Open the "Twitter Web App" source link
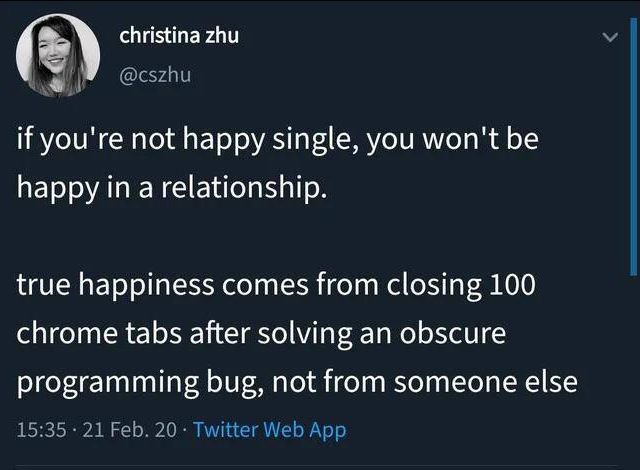Image resolution: width=640 pixels, height=470 pixels. [269, 430]
